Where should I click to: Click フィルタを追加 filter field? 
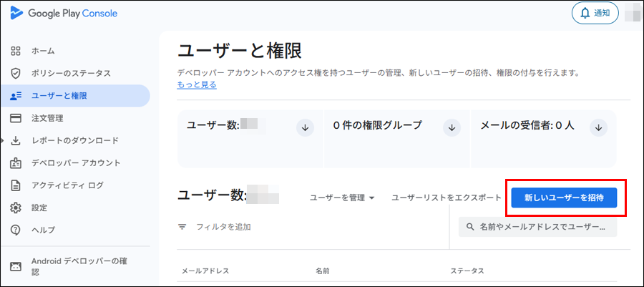pyautogui.click(x=223, y=227)
